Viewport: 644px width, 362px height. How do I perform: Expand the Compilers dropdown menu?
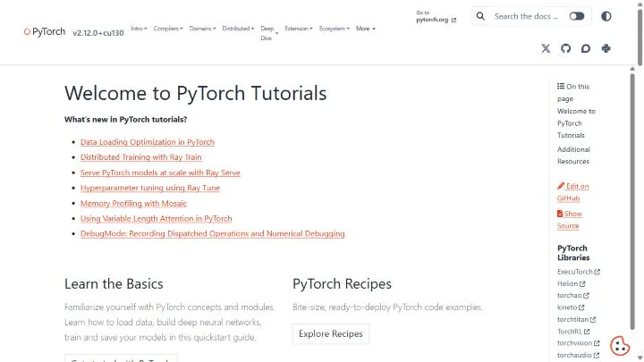(168, 29)
